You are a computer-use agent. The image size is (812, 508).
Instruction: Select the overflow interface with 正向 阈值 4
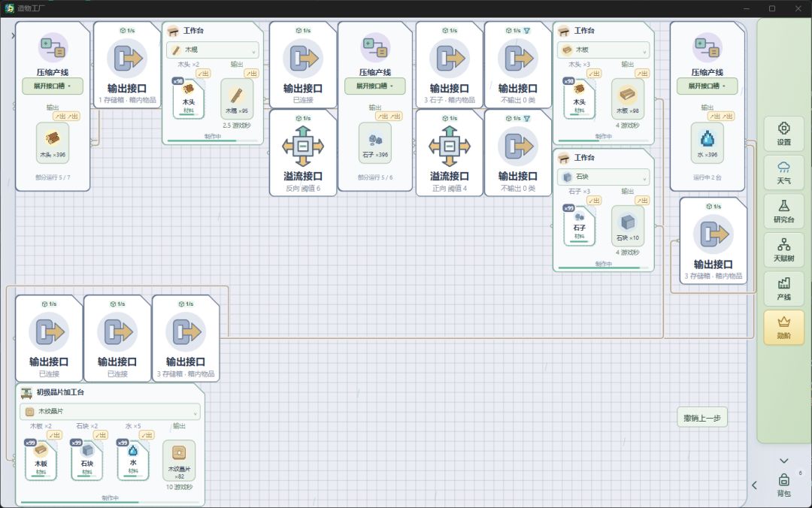pos(450,153)
